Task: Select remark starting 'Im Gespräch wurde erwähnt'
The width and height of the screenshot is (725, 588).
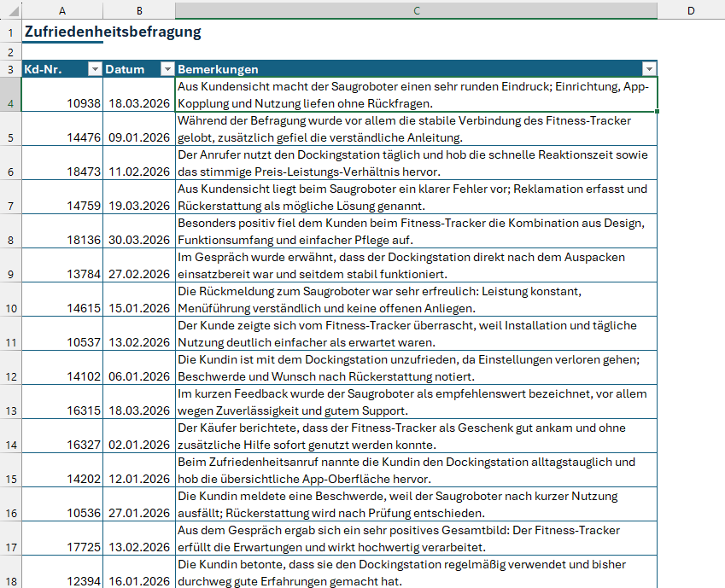Action: (416, 265)
